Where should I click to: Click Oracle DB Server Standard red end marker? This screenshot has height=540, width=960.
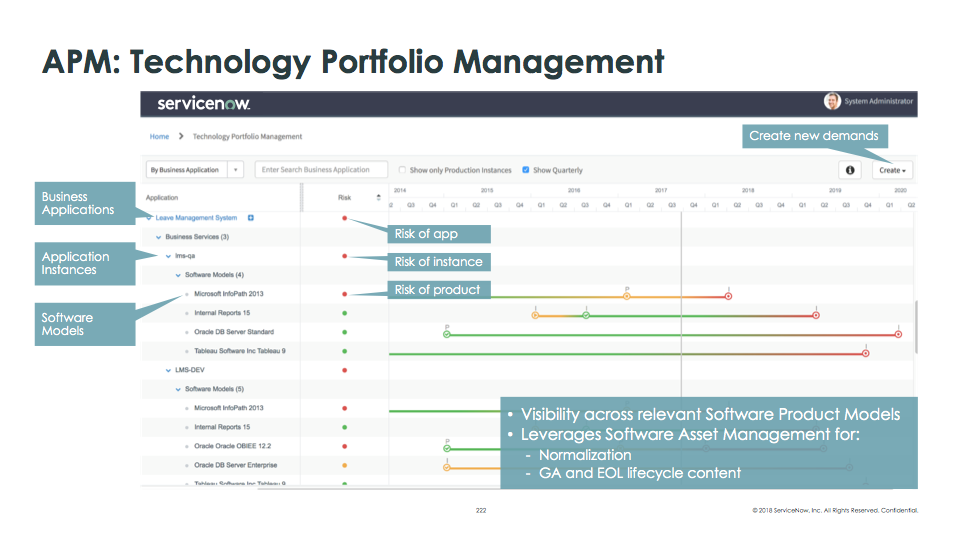coord(898,334)
